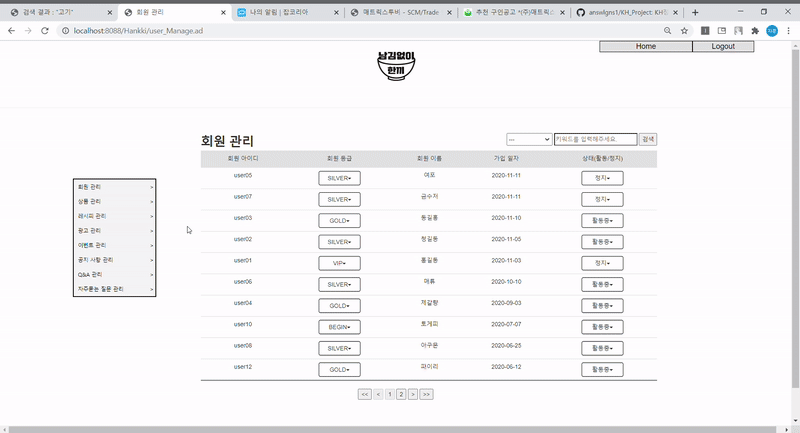Open status dropdown for user12
This screenshot has height=433, width=800.
coord(602,370)
